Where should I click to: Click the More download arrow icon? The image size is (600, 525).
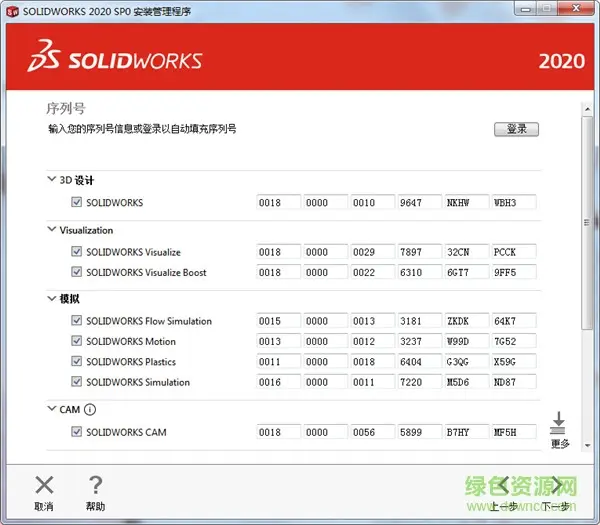click(x=558, y=423)
